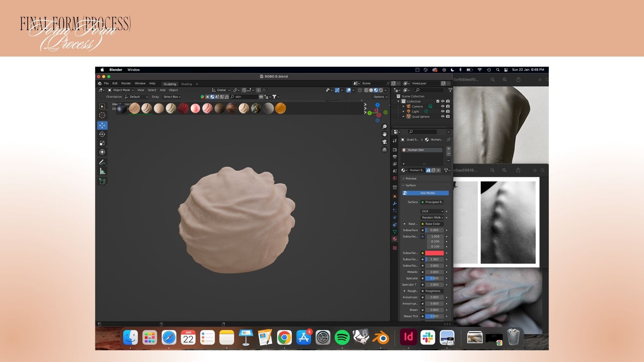Switch to the Sculpting workspace tab
Image resolution: width=644 pixels, height=362 pixels.
(170, 84)
